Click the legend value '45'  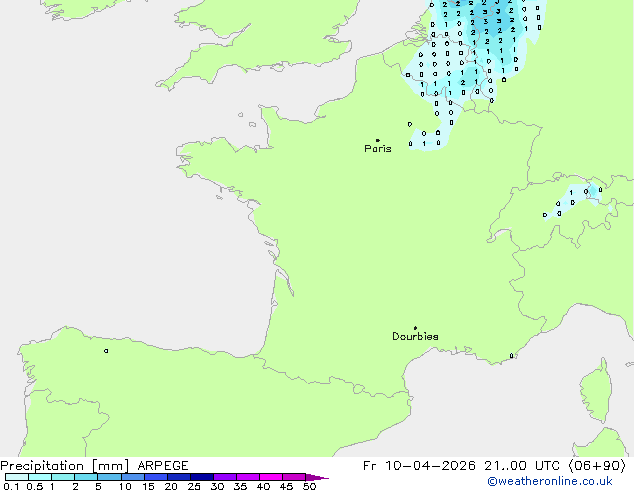pos(286,486)
